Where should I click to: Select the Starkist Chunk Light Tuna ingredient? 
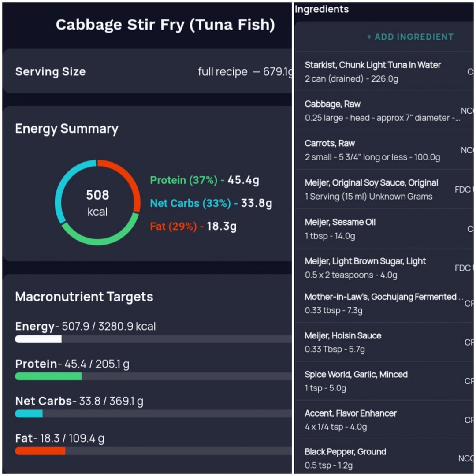[372, 71]
